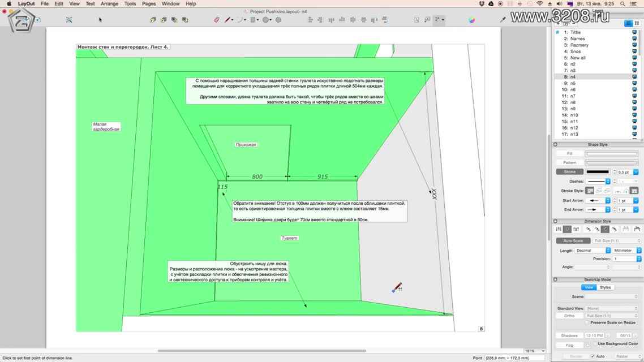Open the End Arrow type dropdown
The height and width of the screenshot is (362, 644).
[x=598, y=210]
